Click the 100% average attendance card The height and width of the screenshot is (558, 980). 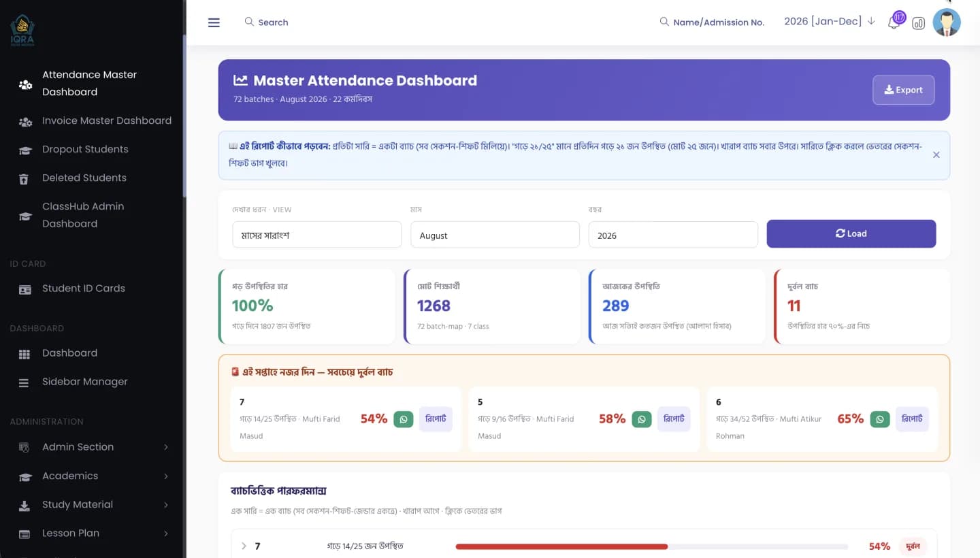point(307,306)
